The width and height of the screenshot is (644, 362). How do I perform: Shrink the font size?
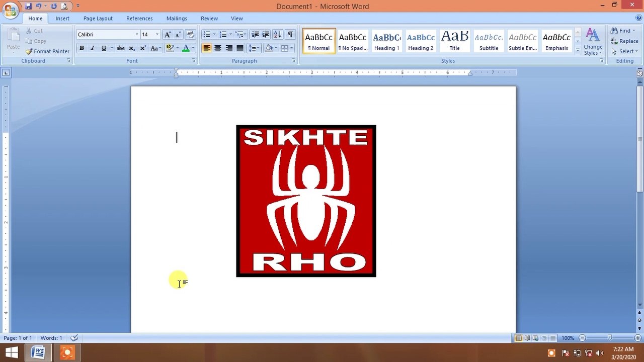(x=178, y=34)
